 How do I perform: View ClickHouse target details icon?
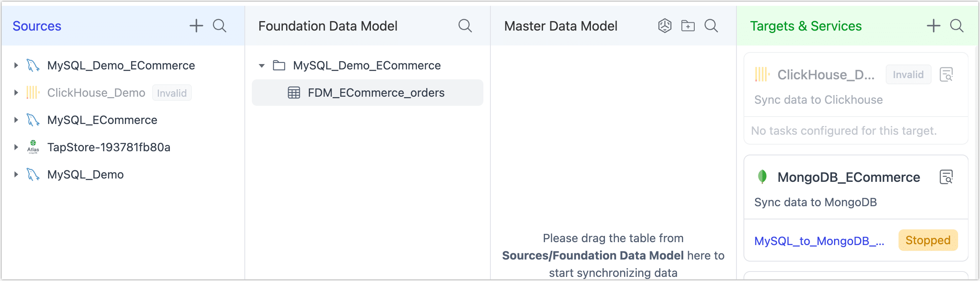point(947,74)
